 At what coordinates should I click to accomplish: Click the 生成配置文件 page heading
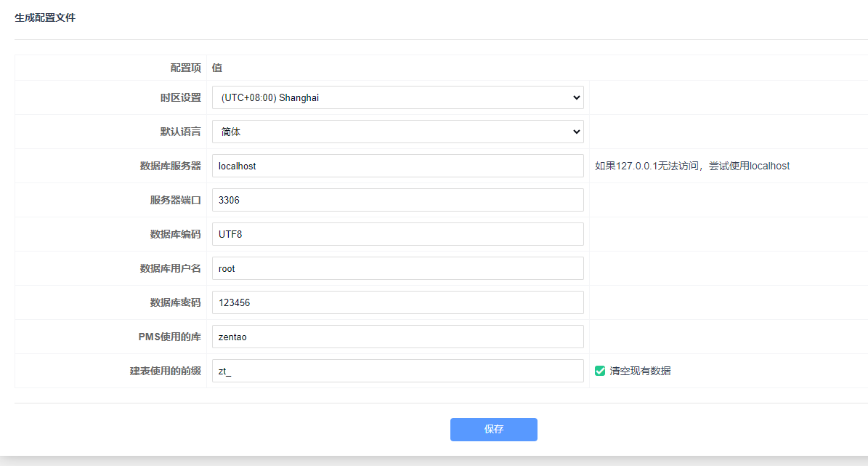coord(45,17)
